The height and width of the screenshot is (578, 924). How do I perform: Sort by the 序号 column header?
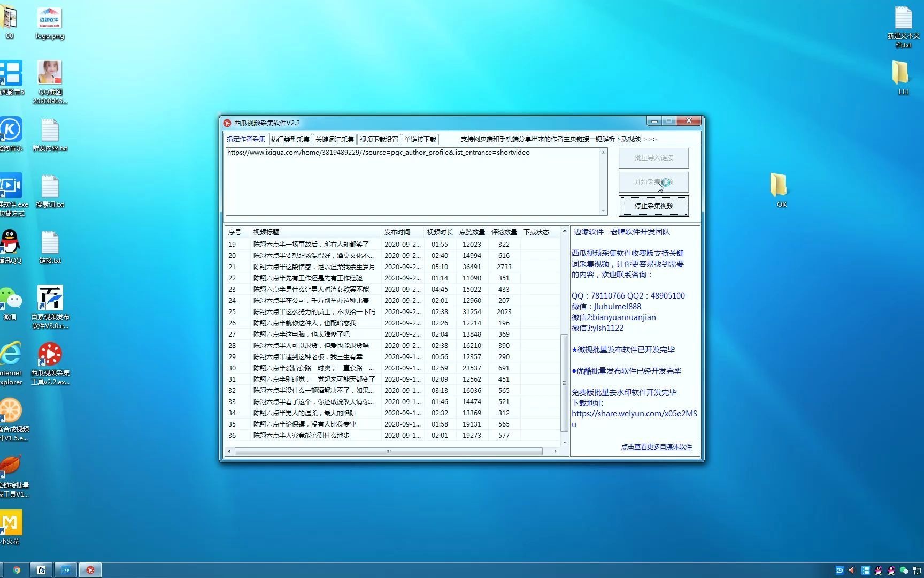pos(237,232)
